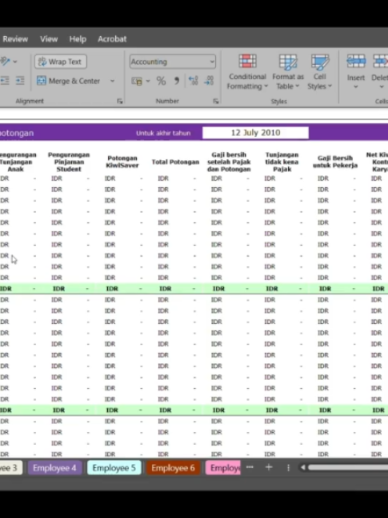The height and width of the screenshot is (518, 388).
Task: Select 'Untuk akhir tahun' label cell
Action: pos(163,133)
